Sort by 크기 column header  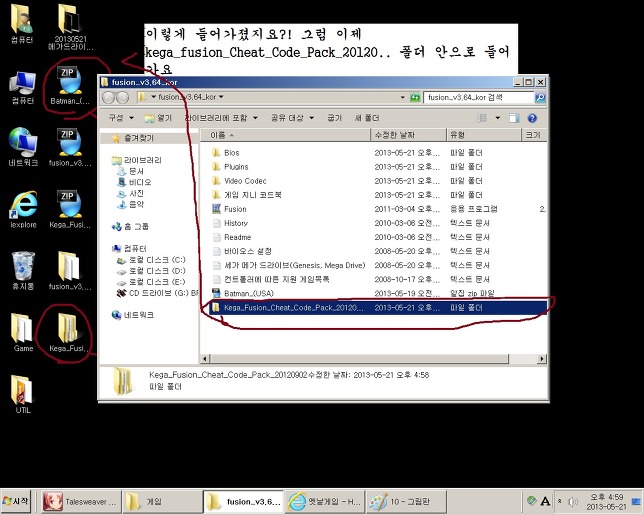[534, 135]
